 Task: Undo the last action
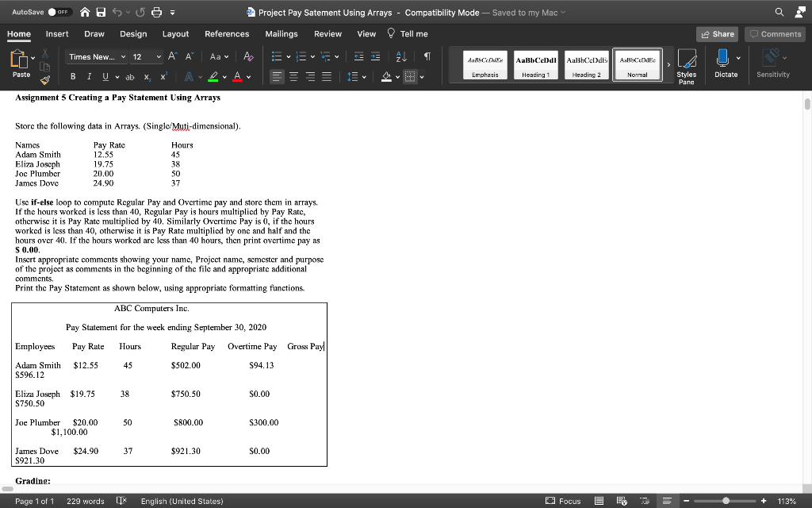(117, 13)
